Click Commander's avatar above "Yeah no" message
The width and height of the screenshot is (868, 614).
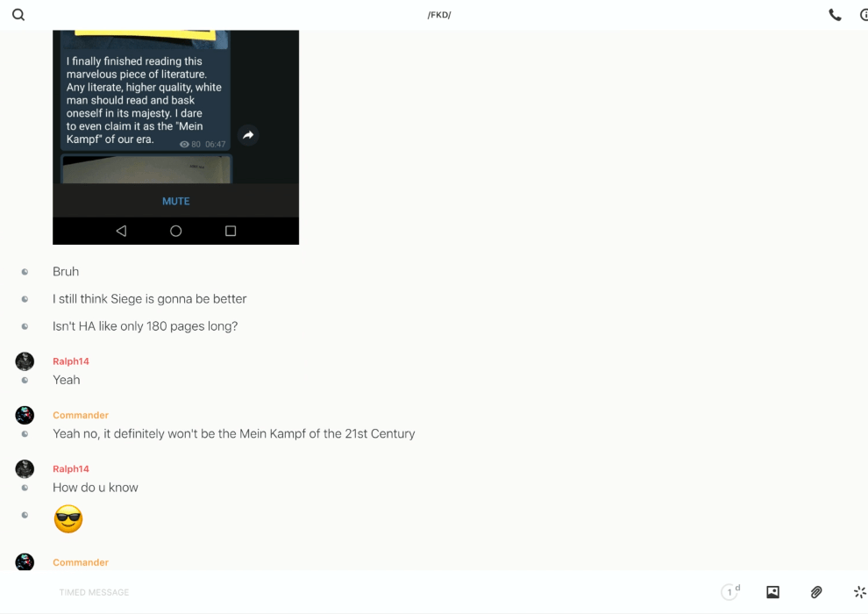point(25,415)
